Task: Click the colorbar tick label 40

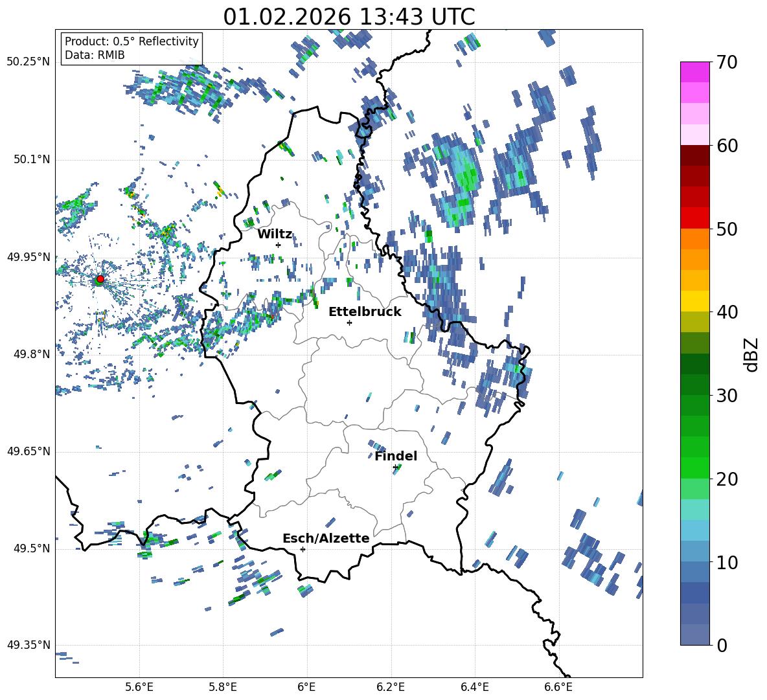Action: [727, 312]
